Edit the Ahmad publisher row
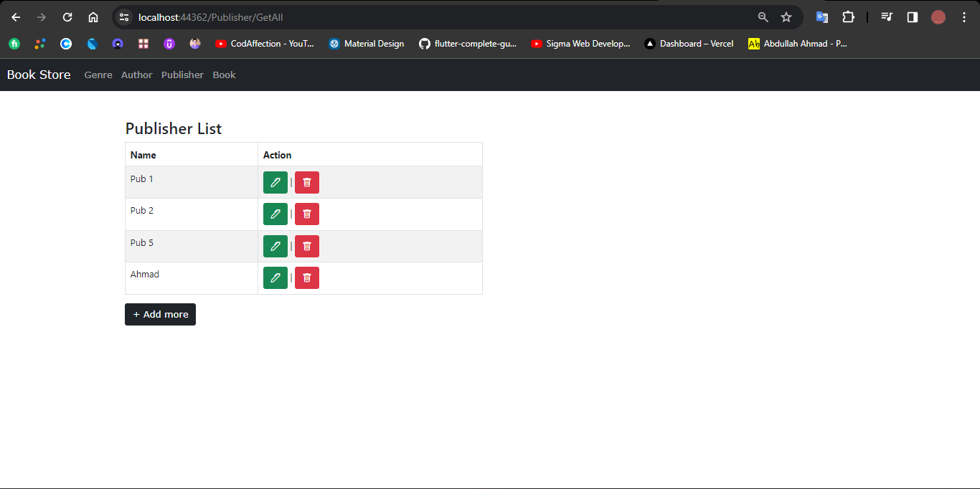Viewport: 980px width, 489px height. click(x=275, y=277)
